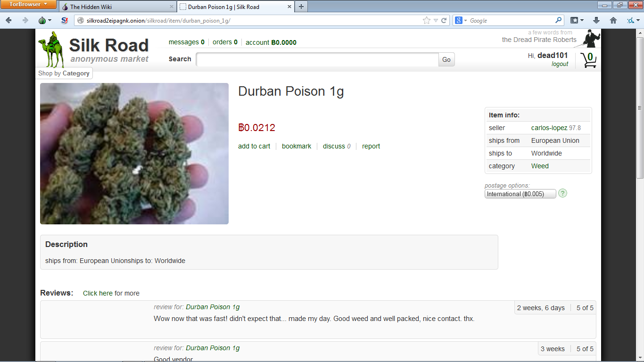This screenshot has width=644, height=362.
Task: Close the Durban Poison Silk Road tab
Action: [x=289, y=7]
